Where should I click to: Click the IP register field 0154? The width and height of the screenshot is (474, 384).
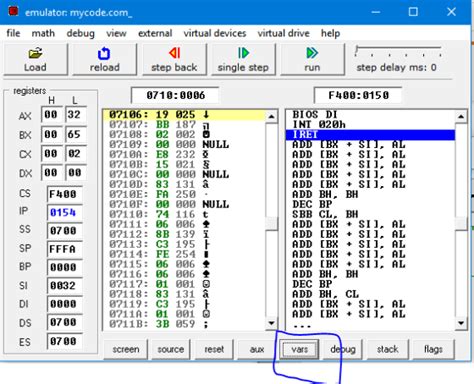coord(64,212)
